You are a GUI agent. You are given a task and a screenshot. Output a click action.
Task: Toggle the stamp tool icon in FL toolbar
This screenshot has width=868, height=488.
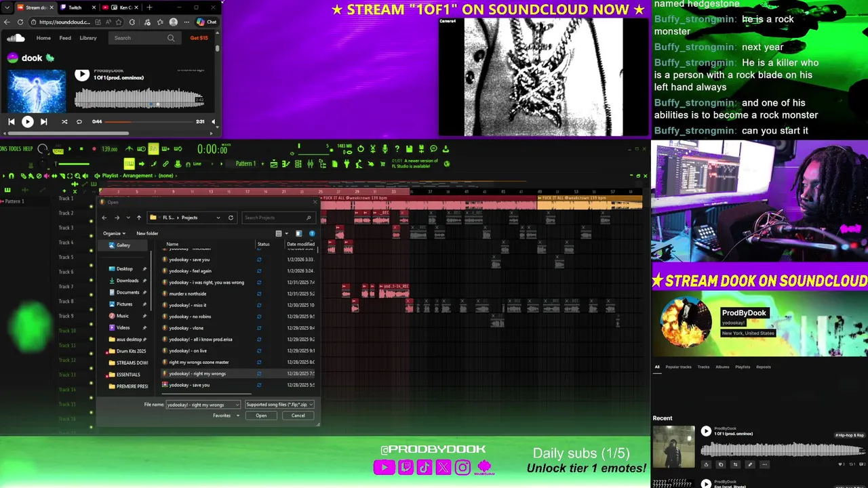(x=178, y=163)
